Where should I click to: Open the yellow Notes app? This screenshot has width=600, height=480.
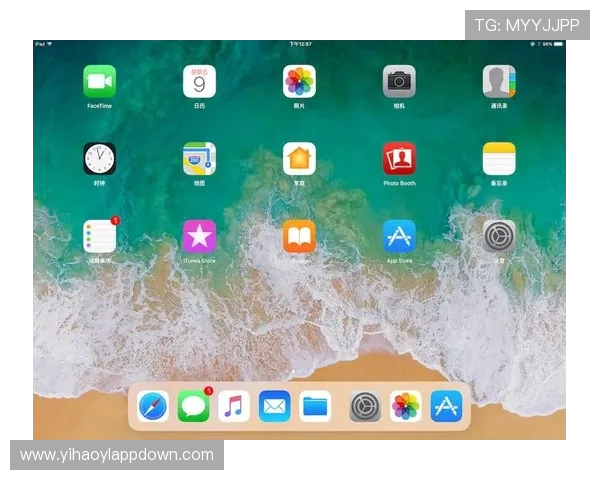(499, 159)
